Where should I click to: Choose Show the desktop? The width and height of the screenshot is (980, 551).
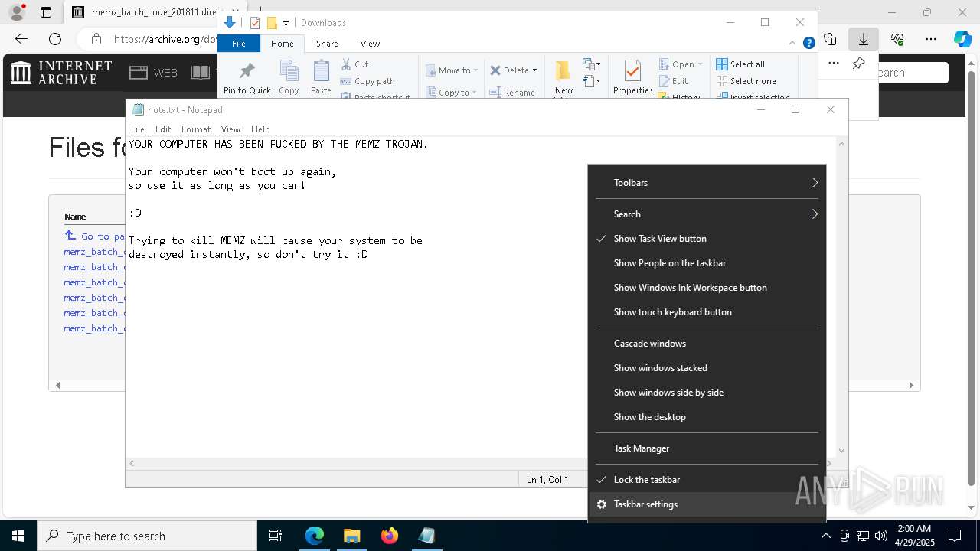tap(707, 417)
